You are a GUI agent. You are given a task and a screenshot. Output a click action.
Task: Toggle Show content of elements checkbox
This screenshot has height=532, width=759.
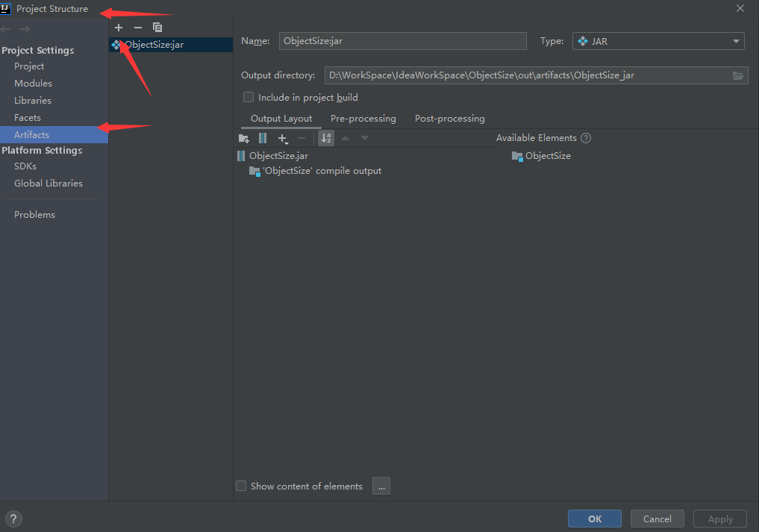point(241,486)
